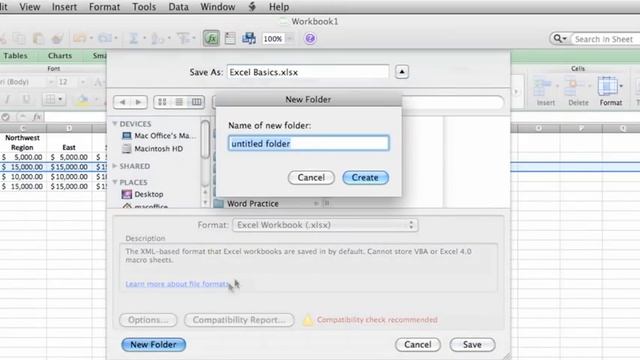The width and height of the screenshot is (640, 360).
Task: Click the toolbox icon in the toolbar
Action: [230, 38]
